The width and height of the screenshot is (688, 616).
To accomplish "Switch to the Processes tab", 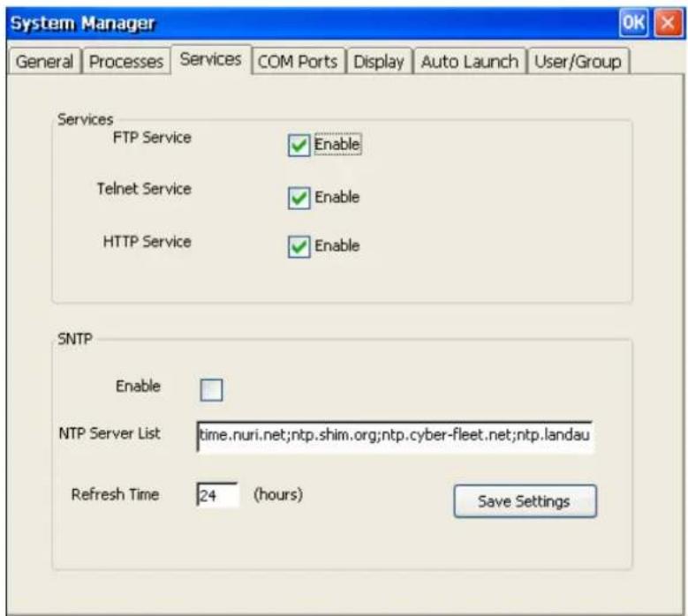I will point(126,62).
